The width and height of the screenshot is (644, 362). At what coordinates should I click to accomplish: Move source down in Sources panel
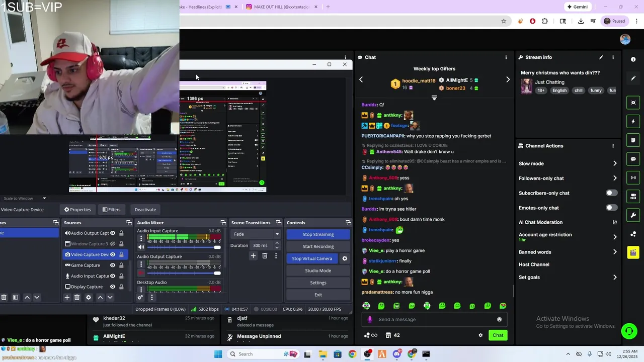pos(110,297)
